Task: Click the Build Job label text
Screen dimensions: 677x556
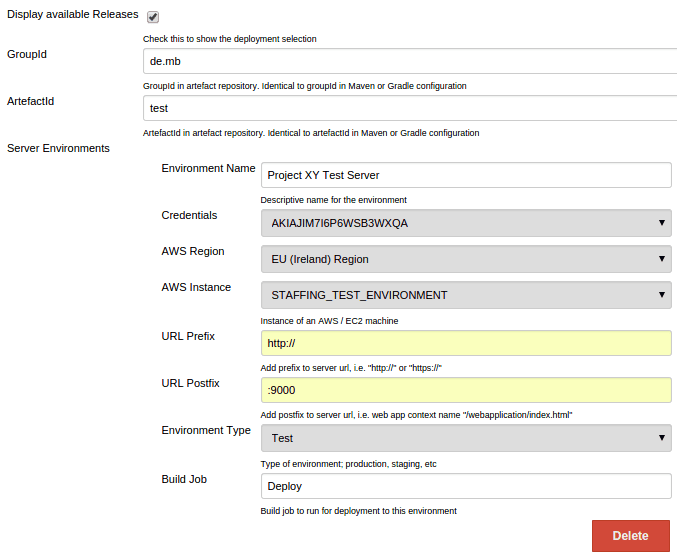Action: [x=184, y=479]
